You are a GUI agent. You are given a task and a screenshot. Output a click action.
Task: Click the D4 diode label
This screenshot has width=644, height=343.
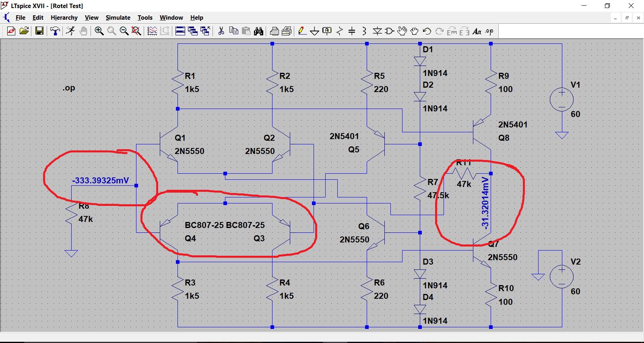(428, 297)
